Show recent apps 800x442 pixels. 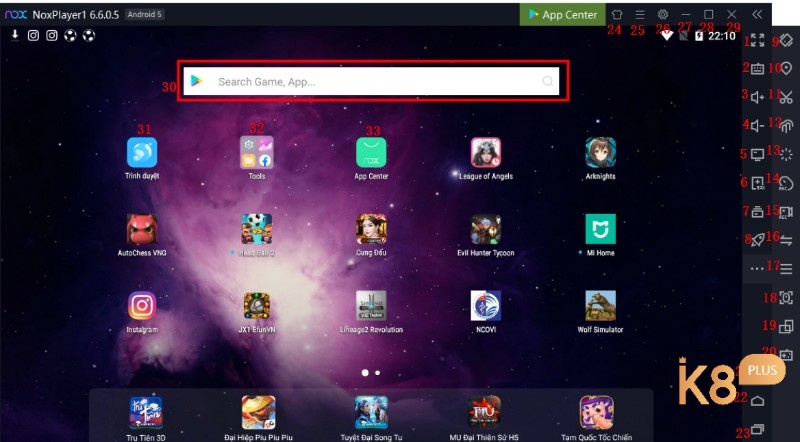point(758,429)
